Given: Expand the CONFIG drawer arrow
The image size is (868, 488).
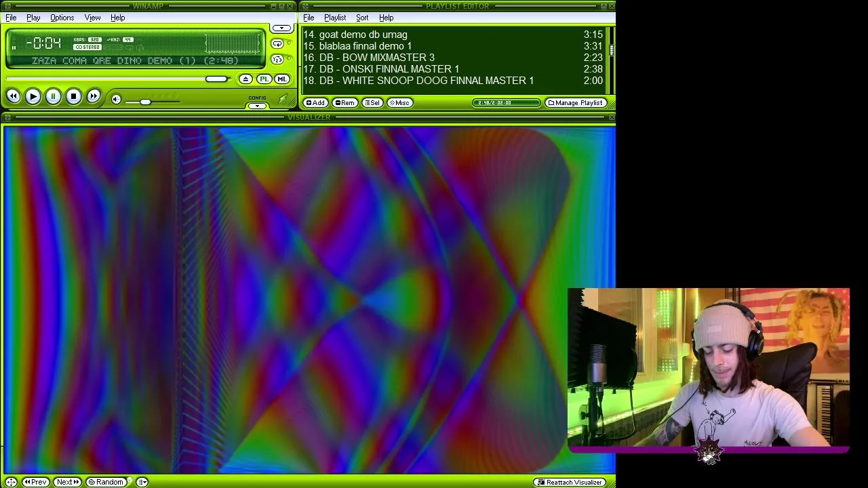Looking at the screenshot, I should (257, 106).
